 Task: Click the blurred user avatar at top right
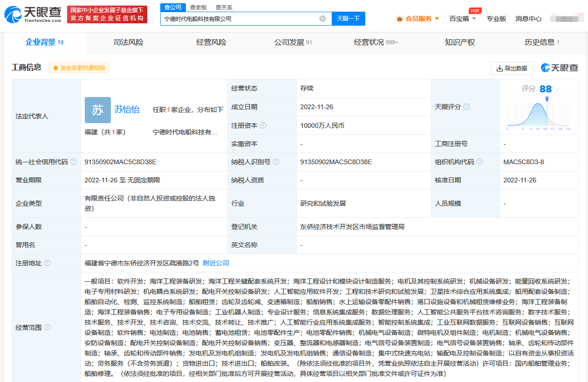point(566,19)
